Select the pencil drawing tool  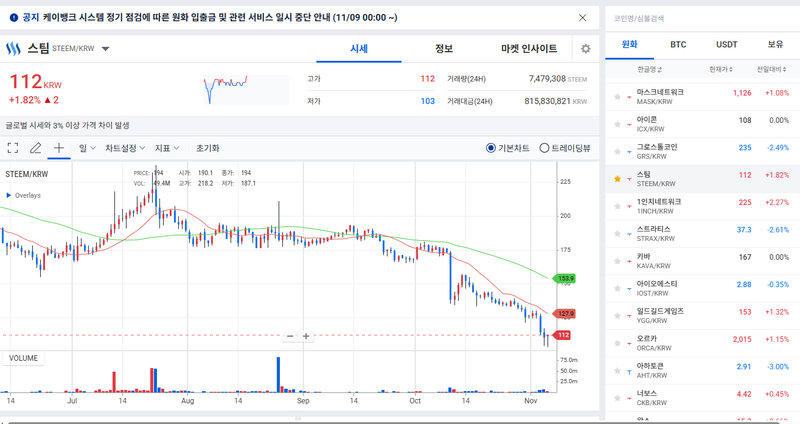[36, 148]
